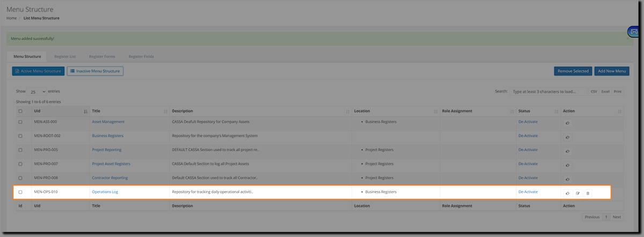Viewport: 644px width, 237px height.
Task: Click the hand-pointer action icon for Project Reporting
Action: click(x=568, y=151)
